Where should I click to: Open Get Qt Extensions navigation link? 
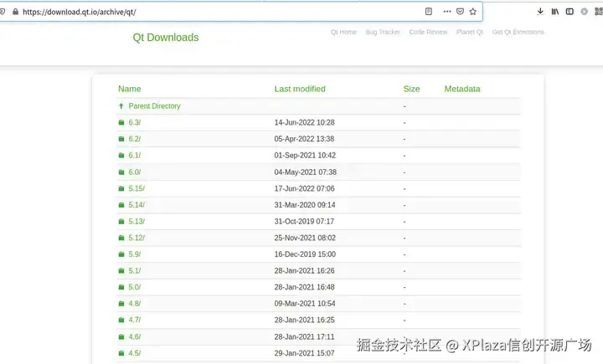click(518, 32)
